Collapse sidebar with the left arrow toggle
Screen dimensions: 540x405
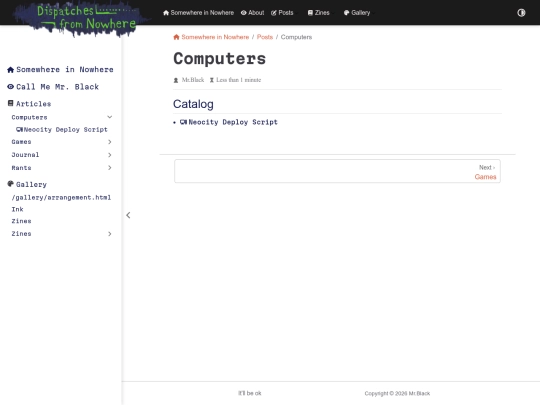point(128,215)
